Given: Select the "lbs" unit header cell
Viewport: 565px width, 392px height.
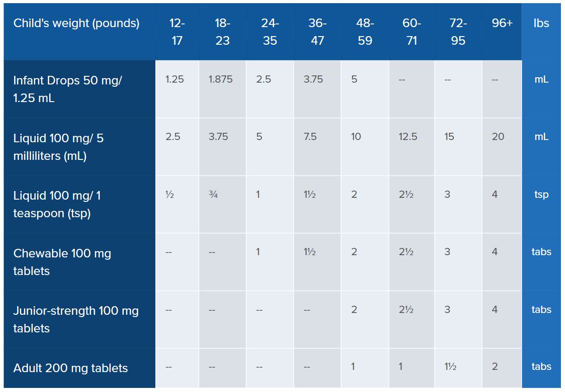Looking at the screenshot, I should tap(541, 23).
